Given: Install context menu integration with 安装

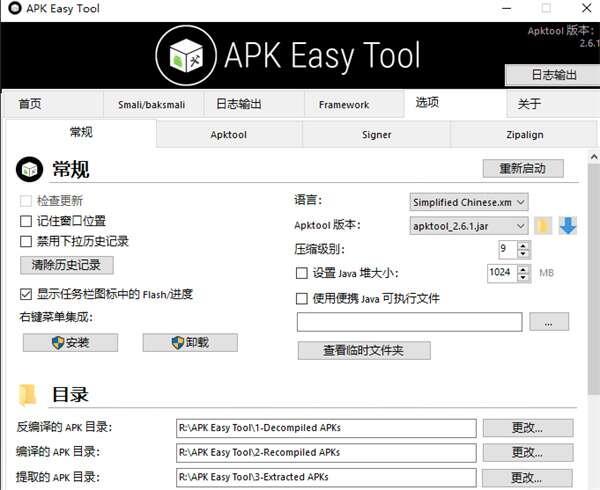Looking at the screenshot, I should pyautogui.click(x=70, y=343).
